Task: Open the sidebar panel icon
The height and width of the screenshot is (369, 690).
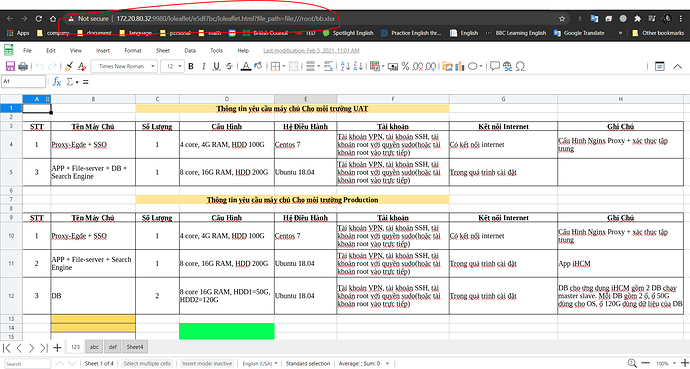Action: point(660,66)
